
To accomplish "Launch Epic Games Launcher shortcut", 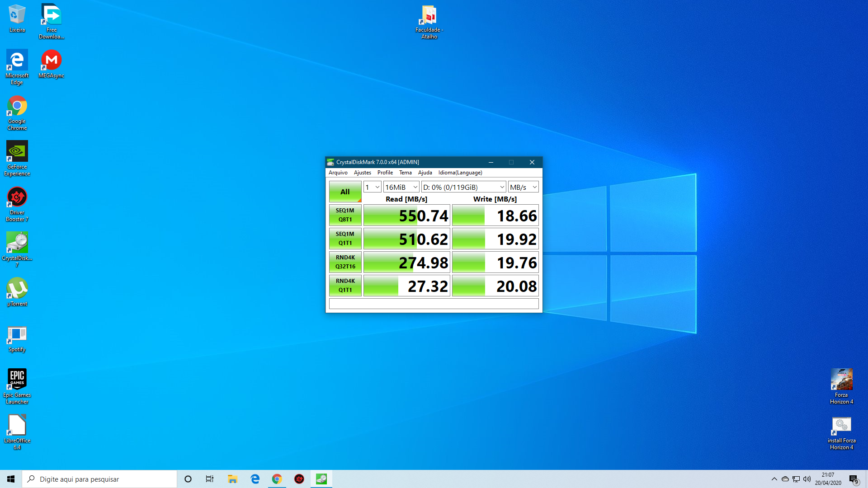I will pyautogui.click(x=17, y=386).
